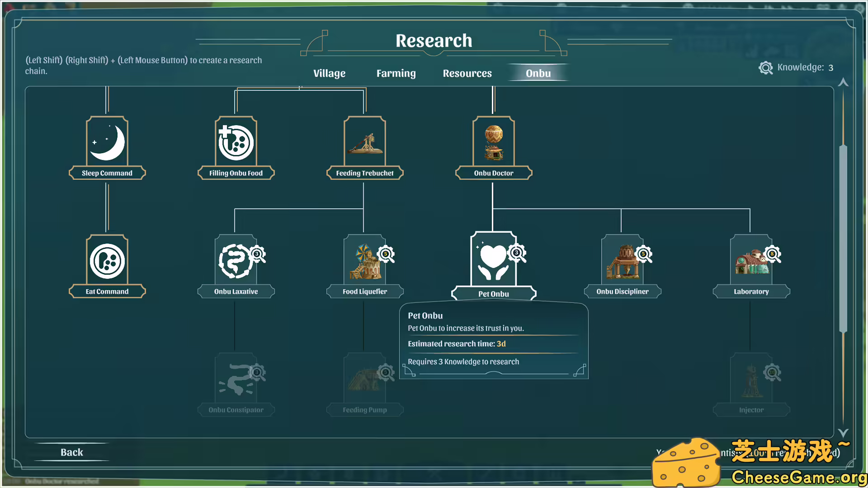Click the vertical scrollbar handle

click(x=843, y=239)
